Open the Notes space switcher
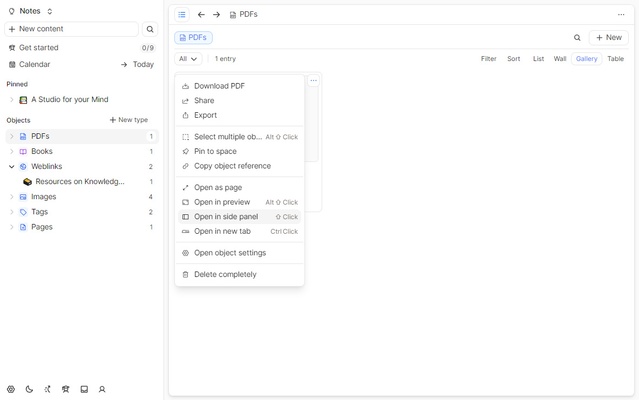The image size is (639, 400). pos(30,11)
